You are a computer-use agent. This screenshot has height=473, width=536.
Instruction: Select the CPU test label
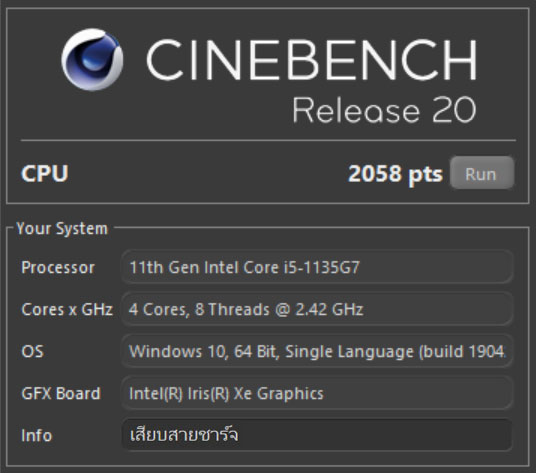click(45, 173)
